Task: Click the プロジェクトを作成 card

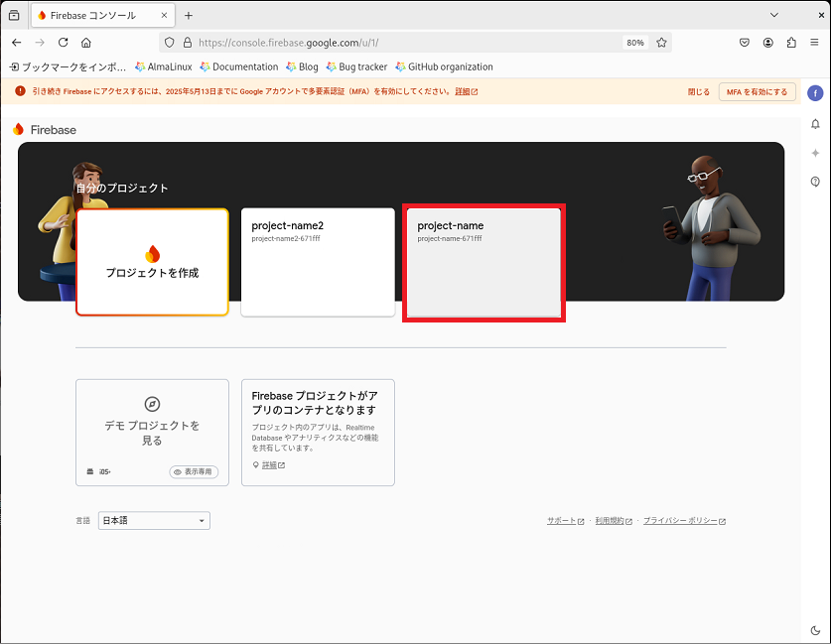Action: pos(153,262)
